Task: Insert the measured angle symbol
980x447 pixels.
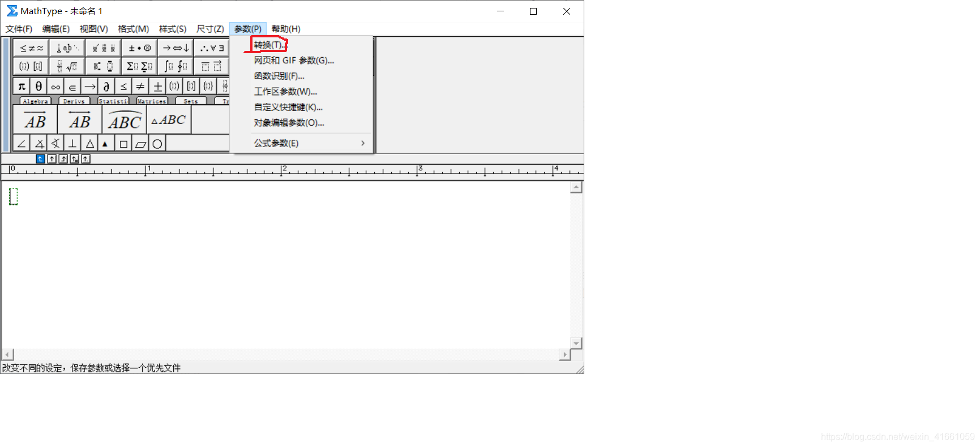Action: [38, 144]
